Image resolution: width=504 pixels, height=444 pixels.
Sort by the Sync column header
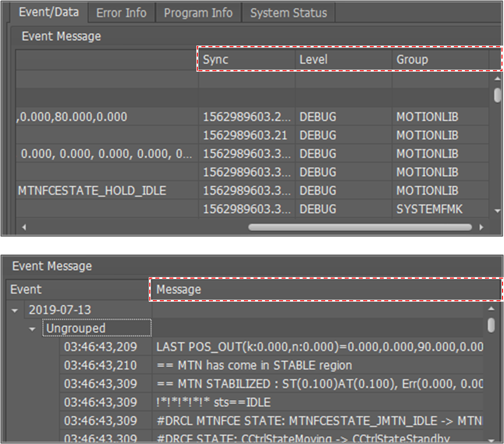pos(246,60)
